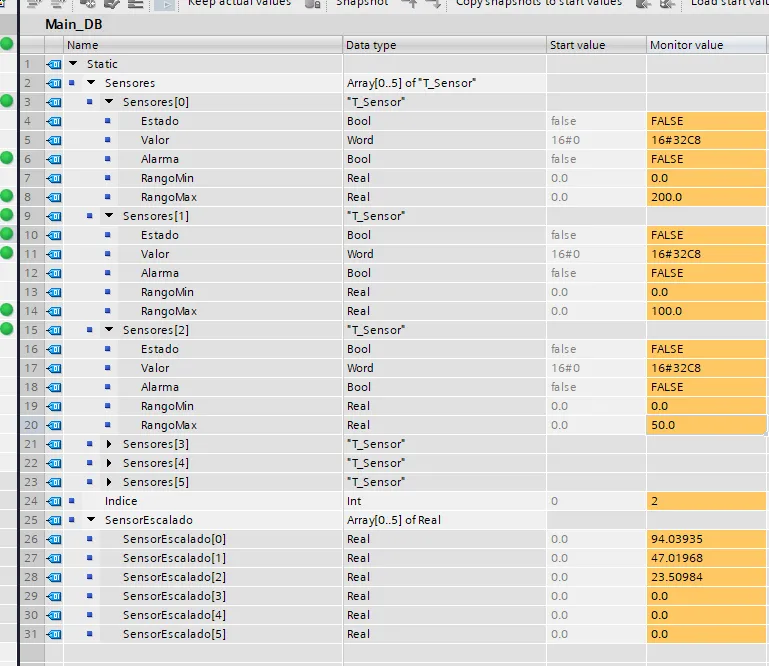Expand the Sensores[4] struct

coord(109,463)
